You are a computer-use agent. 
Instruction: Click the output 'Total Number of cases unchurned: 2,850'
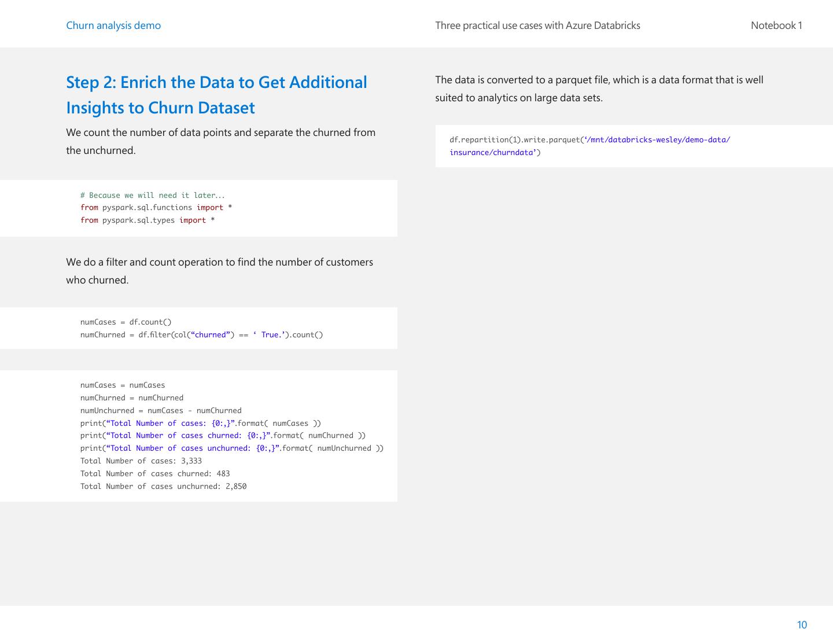(163, 487)
